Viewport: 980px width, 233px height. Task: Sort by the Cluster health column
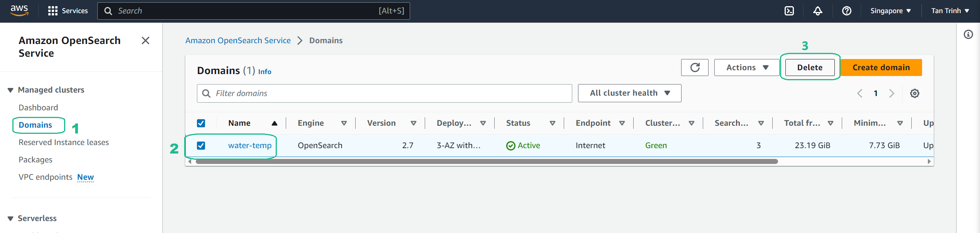[691, 123]
